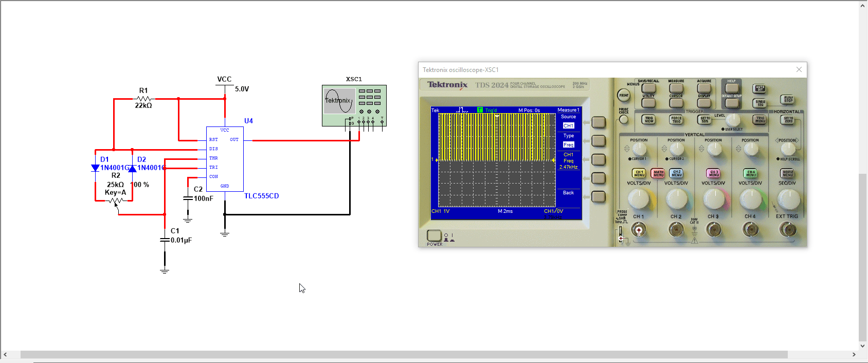Toggle the CH 4 MENU button
The height and width of the screenshot is (363, 868).
pos(751,173)
